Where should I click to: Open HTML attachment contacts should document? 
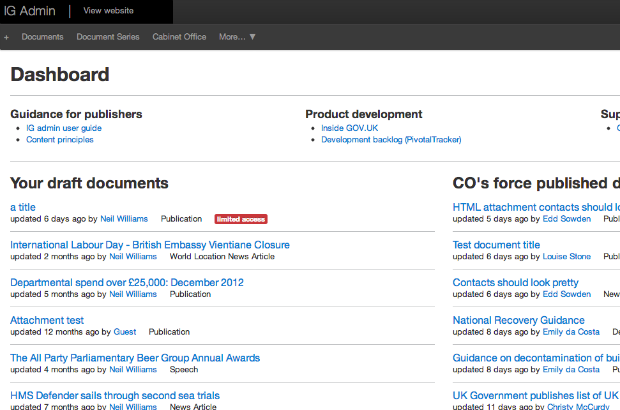coord(536,207)
